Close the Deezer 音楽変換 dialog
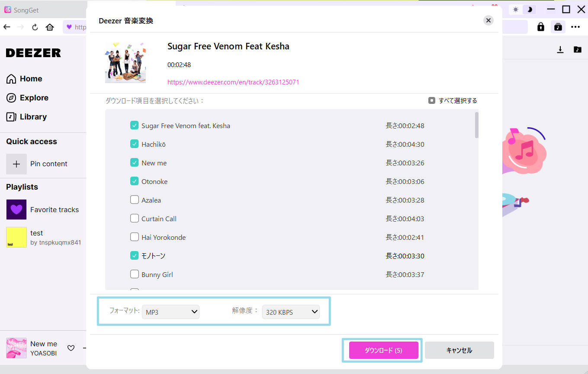 (x=488, y=20)
